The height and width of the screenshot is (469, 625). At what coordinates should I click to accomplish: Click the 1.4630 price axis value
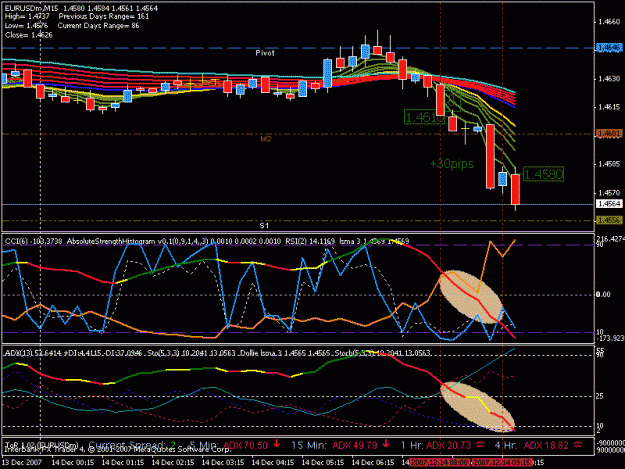click(x=609, y=79)
